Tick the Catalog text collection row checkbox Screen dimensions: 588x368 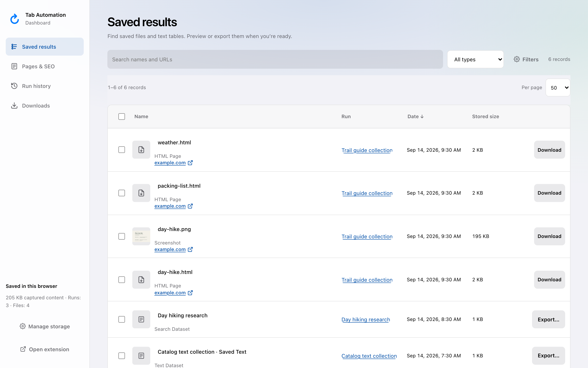click(x=122, y=356)
